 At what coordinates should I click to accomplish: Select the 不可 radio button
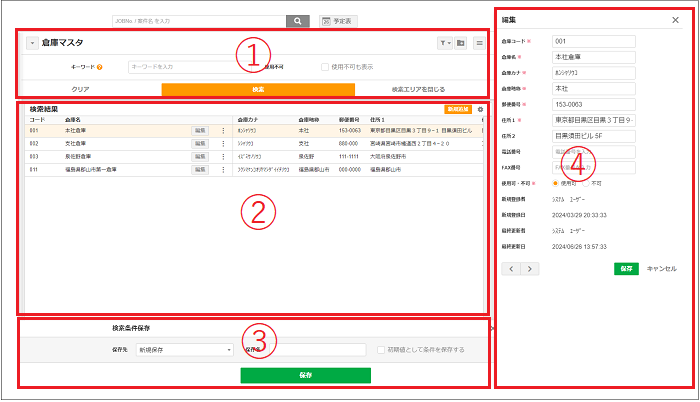(587, 183)
